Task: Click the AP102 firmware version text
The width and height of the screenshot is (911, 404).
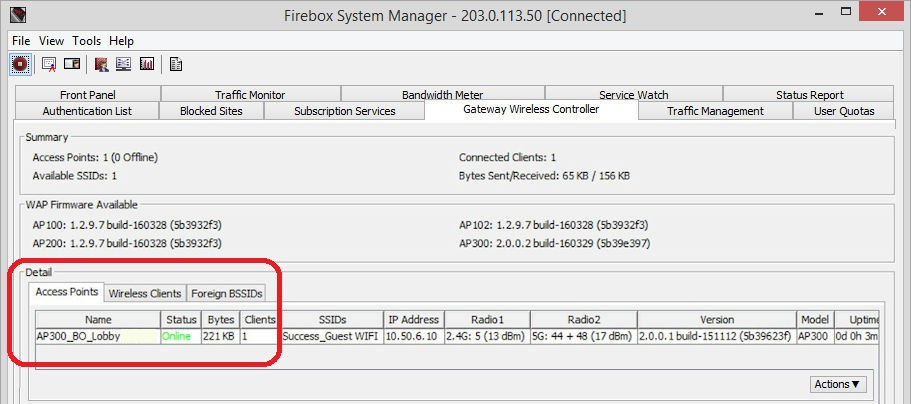Action: point(554,225)
